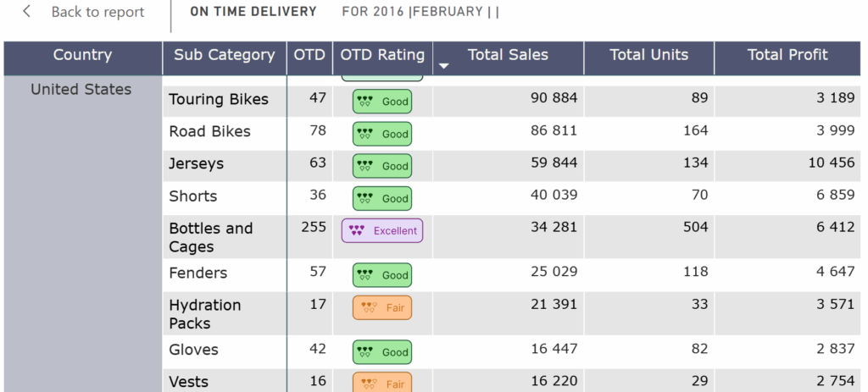The width and height of the screenshot is (868, 392).
Task: Click the Good rating badge for Shorts
Action: [382, 198]
